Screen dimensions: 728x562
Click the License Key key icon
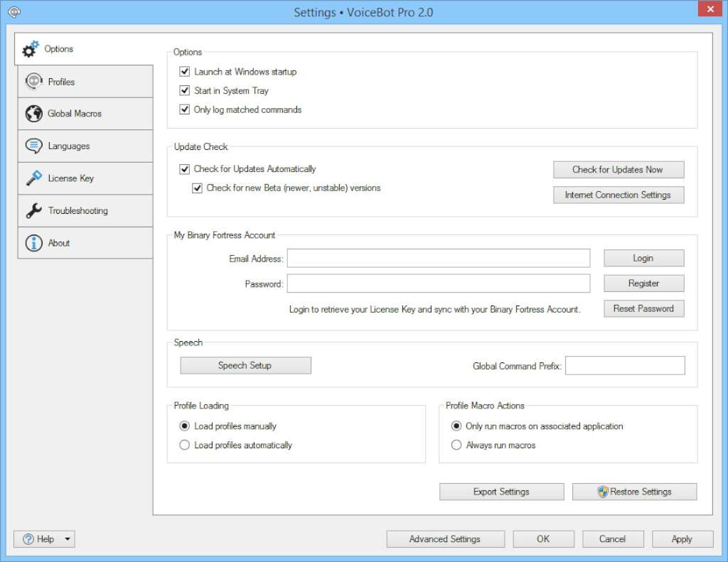pos(33,178)
